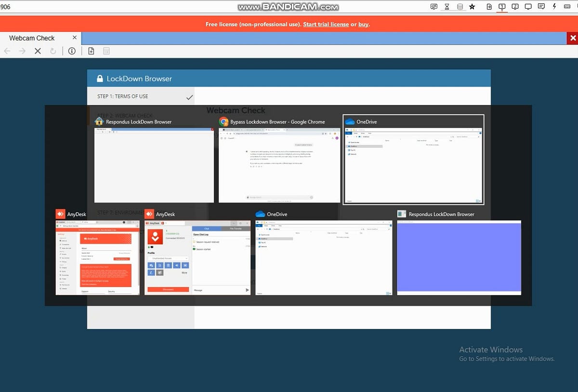
Task: Click the buy link in the license banner
Action: [363, 24]
